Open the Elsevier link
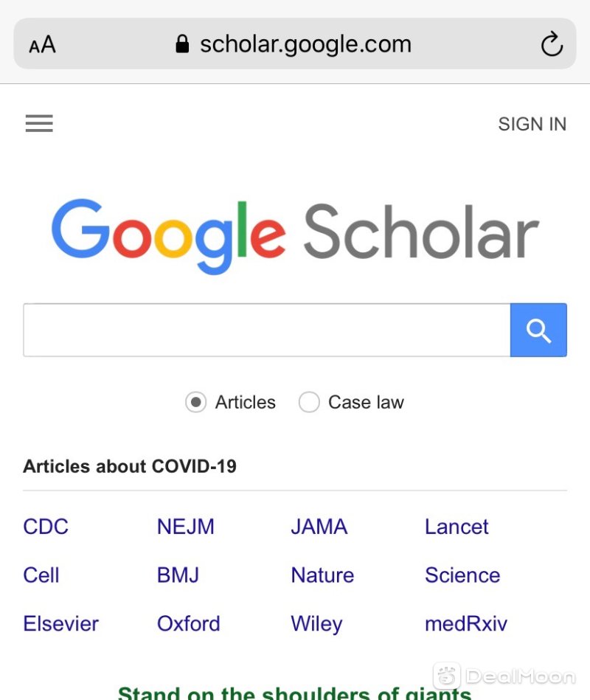Screen dimensions: 590x700 (60, 624)
